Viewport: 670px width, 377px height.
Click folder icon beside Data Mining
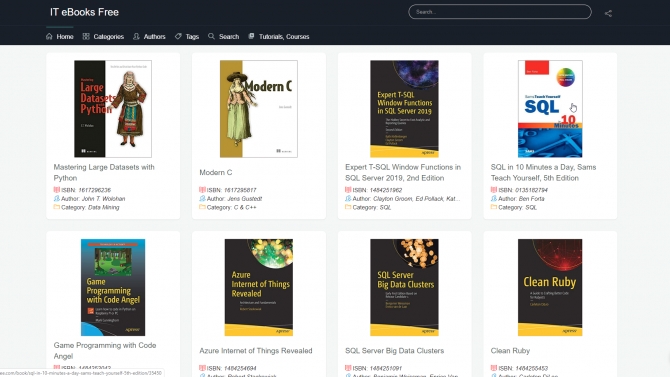point(56,207)
